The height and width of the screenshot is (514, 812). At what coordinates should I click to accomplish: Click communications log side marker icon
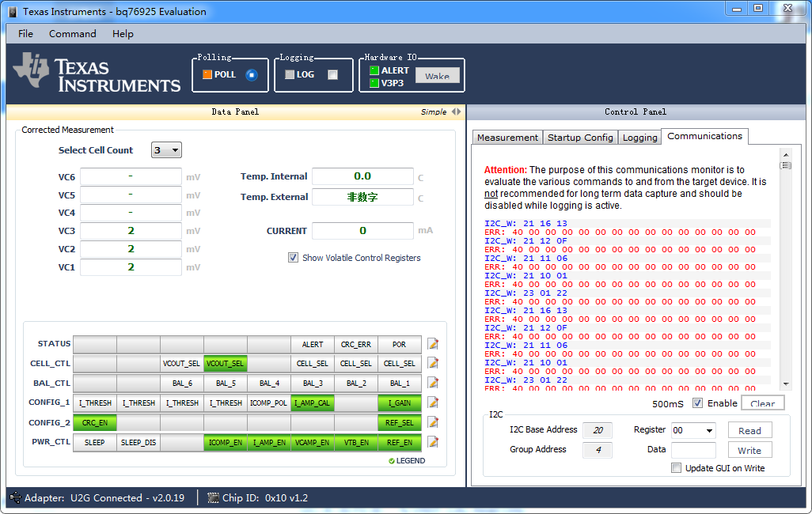coord(786,165)
